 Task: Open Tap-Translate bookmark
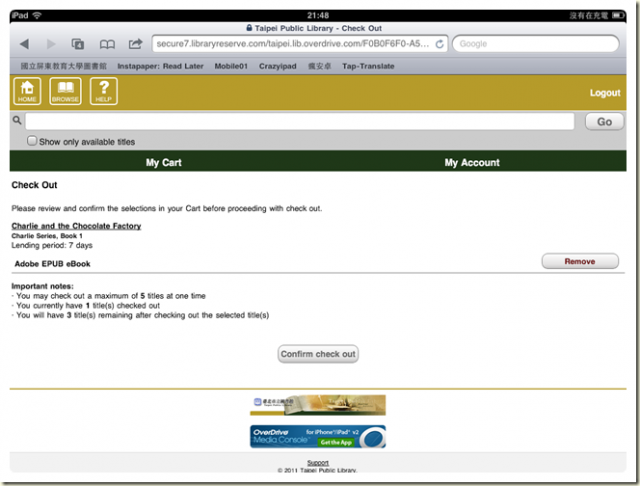(368, 66)
